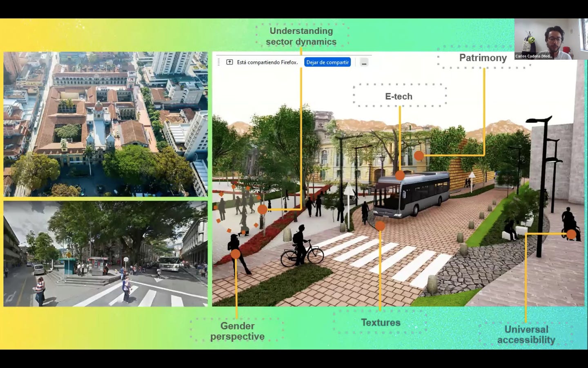Click the 'Patrimony' label
This screenshot has height=368, width=588.
tap(483, 58)
